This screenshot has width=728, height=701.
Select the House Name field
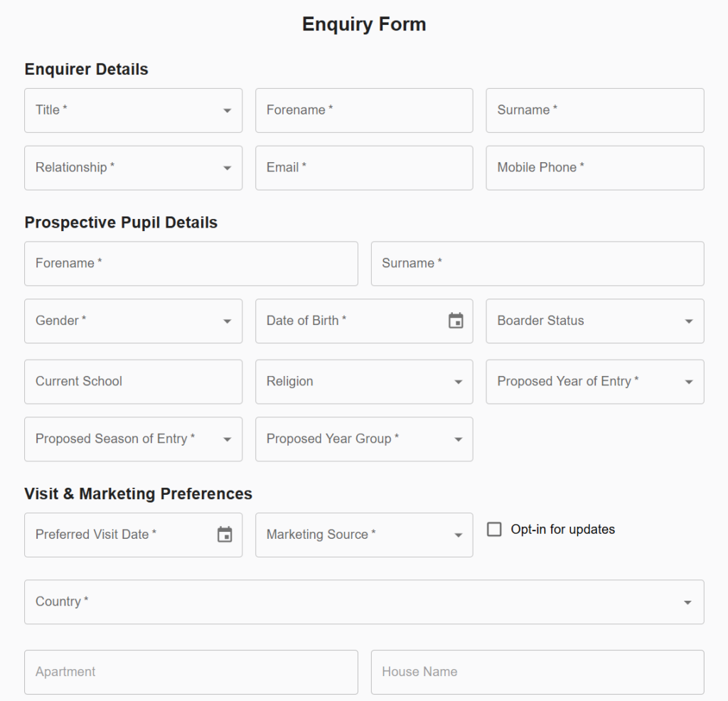click(x=537, y=673)
